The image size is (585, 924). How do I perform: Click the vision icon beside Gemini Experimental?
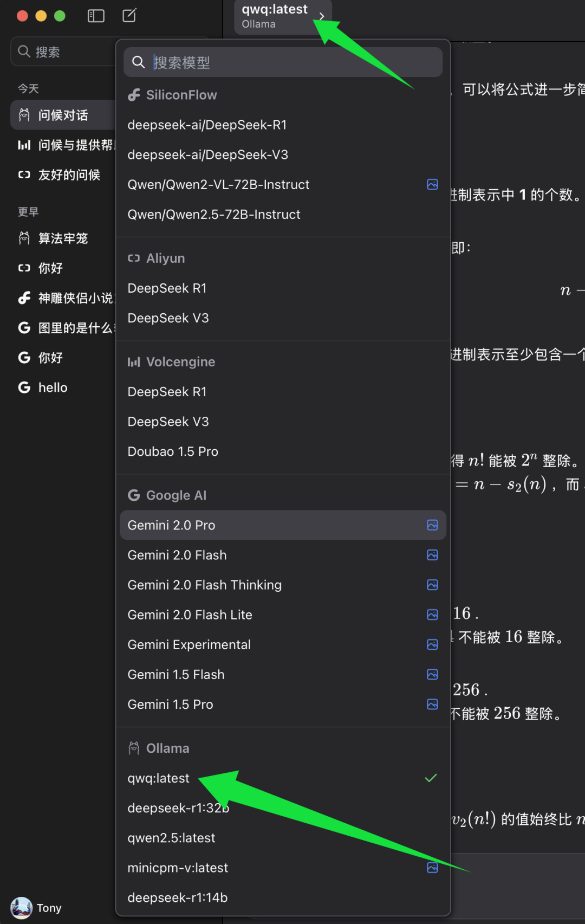tap(432, 644)
